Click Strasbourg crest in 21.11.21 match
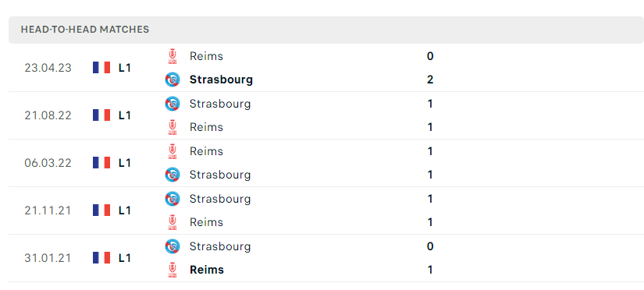 (x=173, y=199)
